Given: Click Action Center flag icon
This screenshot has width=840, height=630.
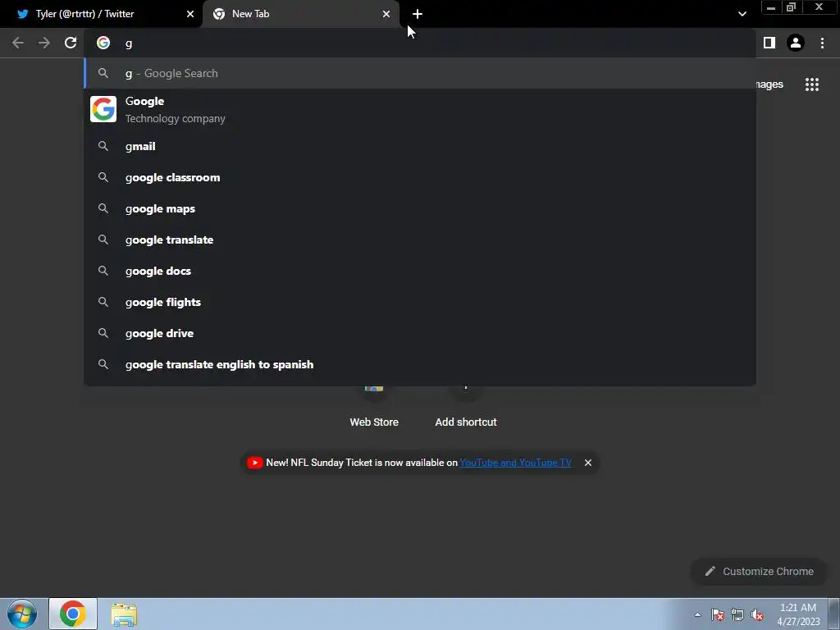Looking at the screenshot, I should tap(717, 614).
